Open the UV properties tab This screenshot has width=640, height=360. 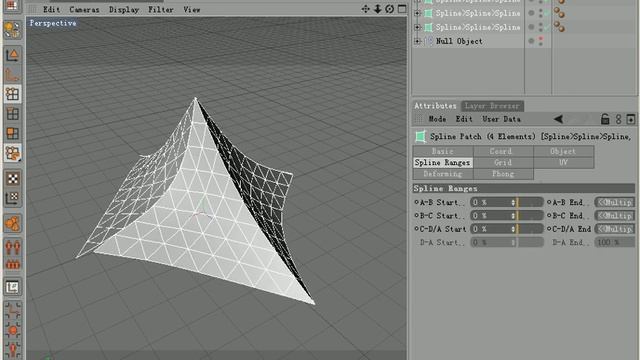tap(563, 162)
